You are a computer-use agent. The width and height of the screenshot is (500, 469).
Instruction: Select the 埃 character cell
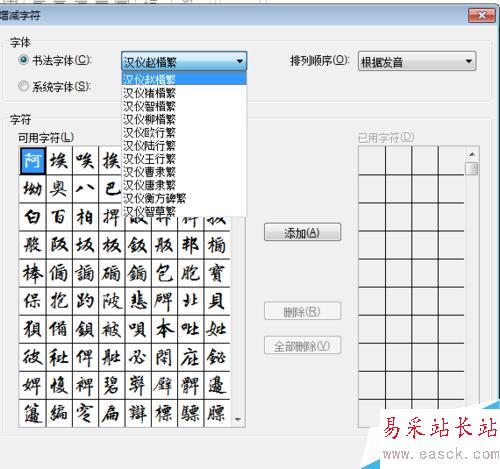tap(59, 161)
